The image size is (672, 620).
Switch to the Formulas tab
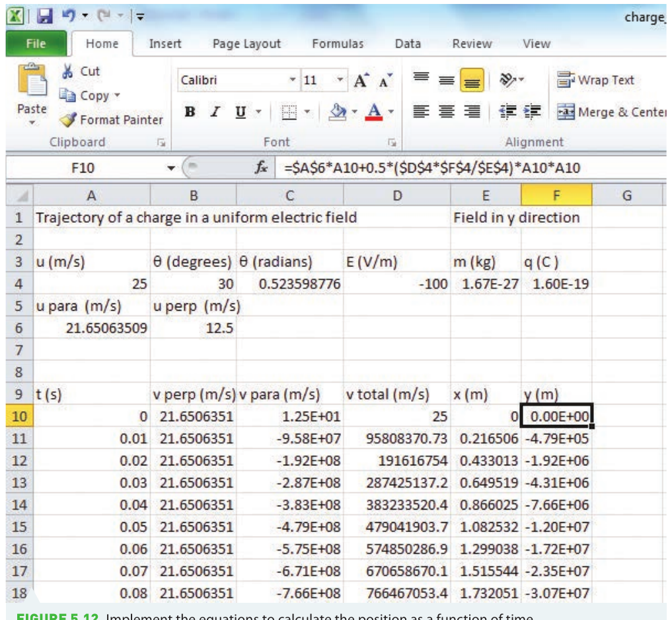click(338, 44)
